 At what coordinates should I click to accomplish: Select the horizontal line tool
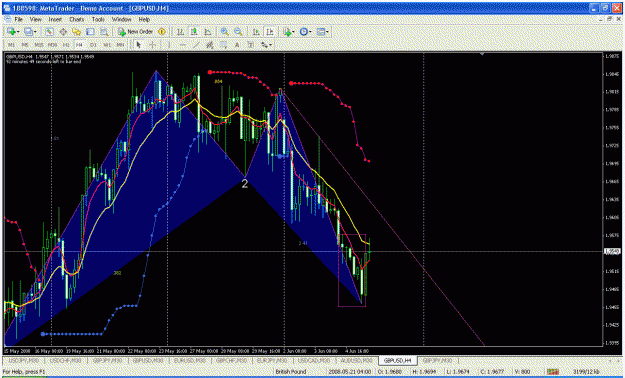183,45
